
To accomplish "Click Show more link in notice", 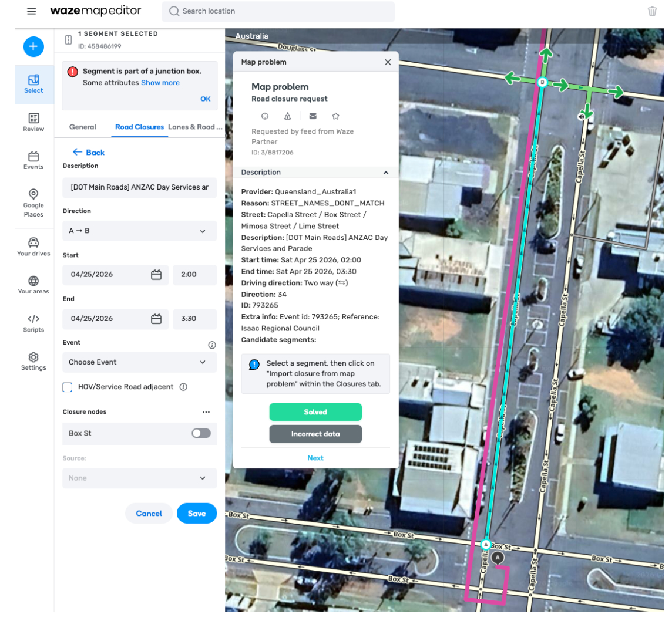I will (x=160, y=83).
